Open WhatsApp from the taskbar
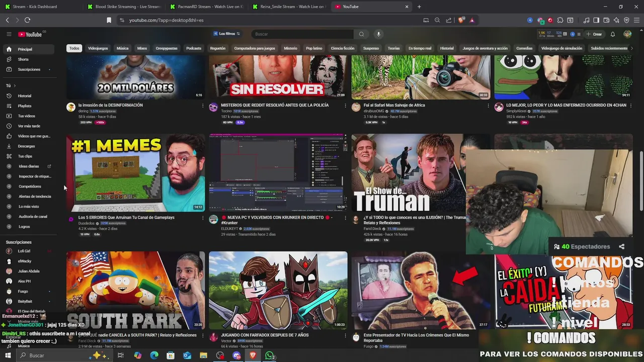Image resolution: width=644 pixels, height=362 pixels. pyautogui.click(x=270, y=355)
